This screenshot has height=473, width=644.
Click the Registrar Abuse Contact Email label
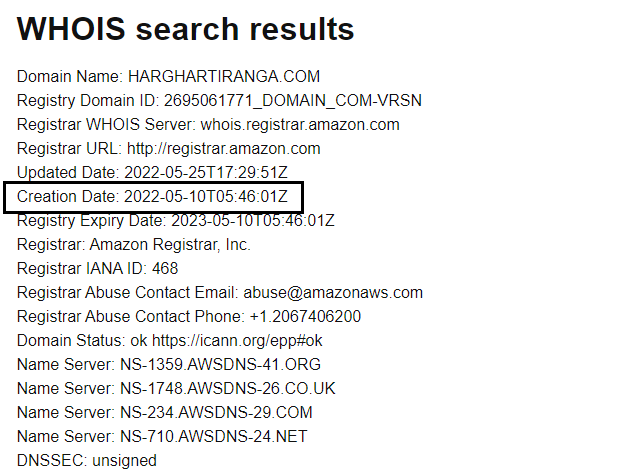[128, 293]
